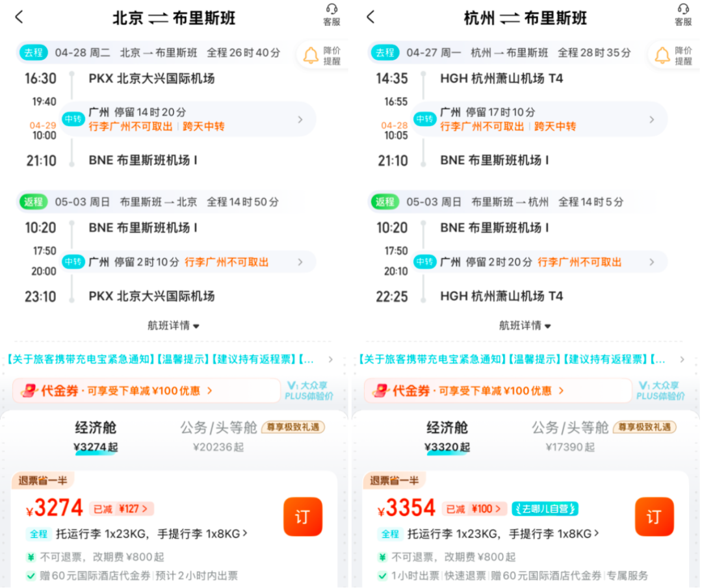Tap 订 to book the ¥3274 fare

tap(303, 517)
